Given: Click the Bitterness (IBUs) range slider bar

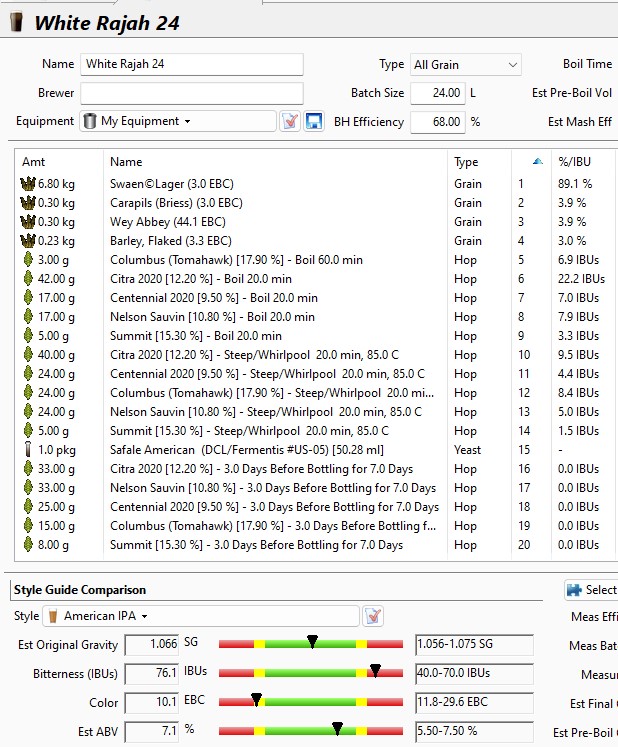Looking at the screenshot, I should tap(310, 674).
